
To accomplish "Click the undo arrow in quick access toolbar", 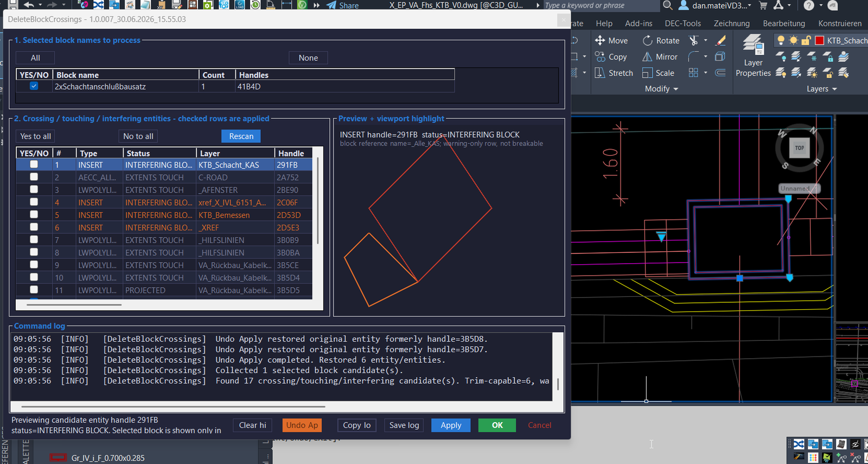I will 29,5.
